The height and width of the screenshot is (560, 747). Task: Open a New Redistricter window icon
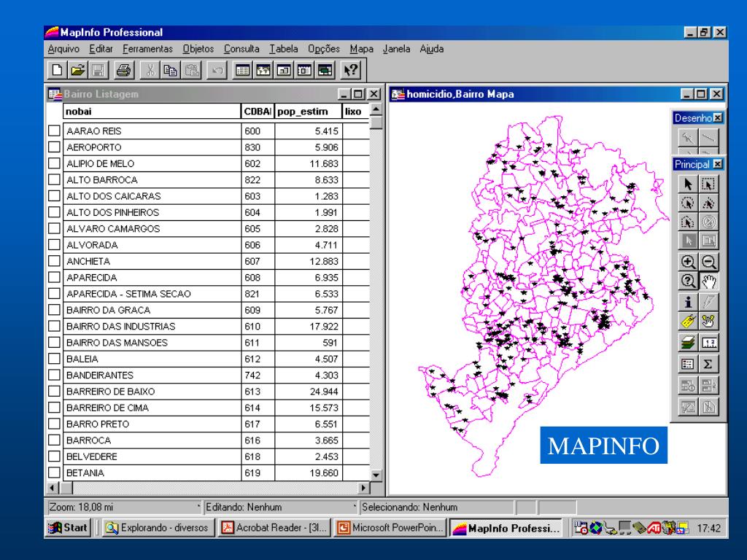click(325, 71)
